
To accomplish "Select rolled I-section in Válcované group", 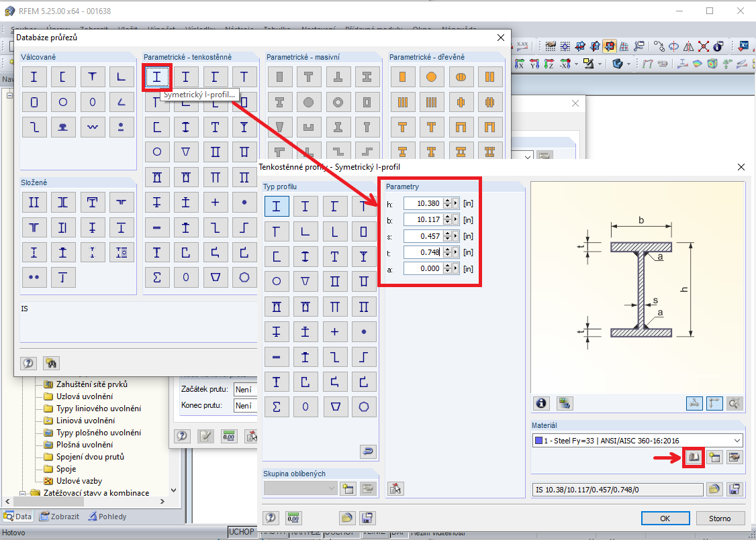I will pyautogui.click(x=34, y=77).
